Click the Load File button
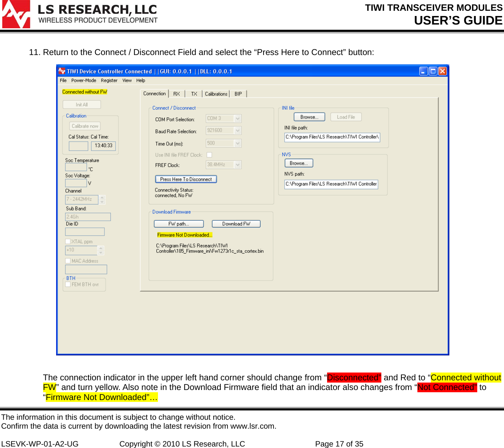 tap(346, 117)
